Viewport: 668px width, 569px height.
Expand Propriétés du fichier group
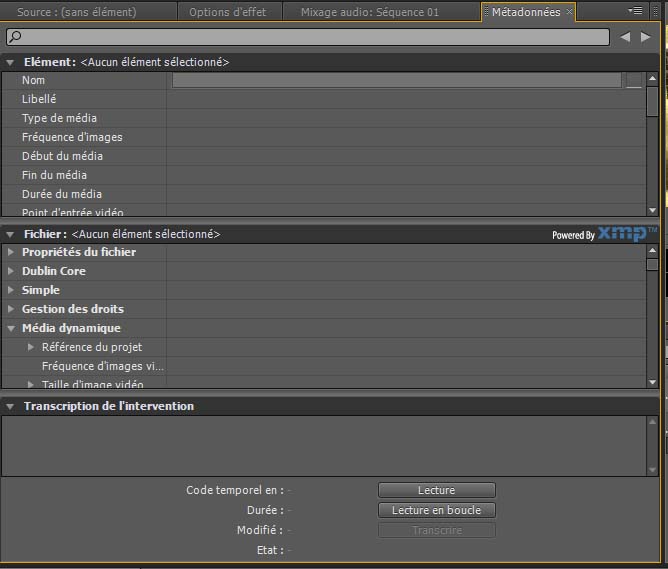point(11,252)
